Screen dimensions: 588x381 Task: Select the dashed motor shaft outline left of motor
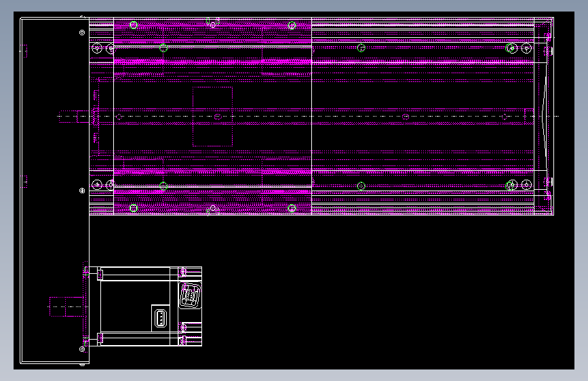66,306
